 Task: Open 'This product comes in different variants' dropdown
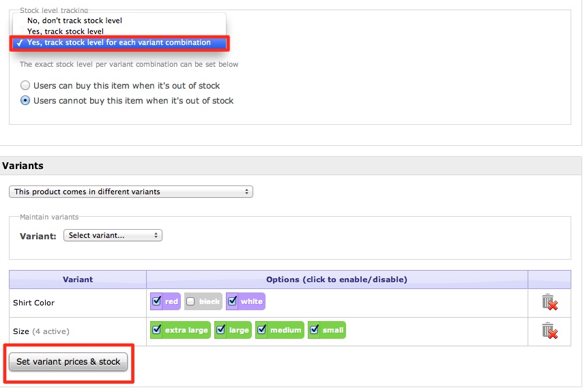[x=131, y=192]
